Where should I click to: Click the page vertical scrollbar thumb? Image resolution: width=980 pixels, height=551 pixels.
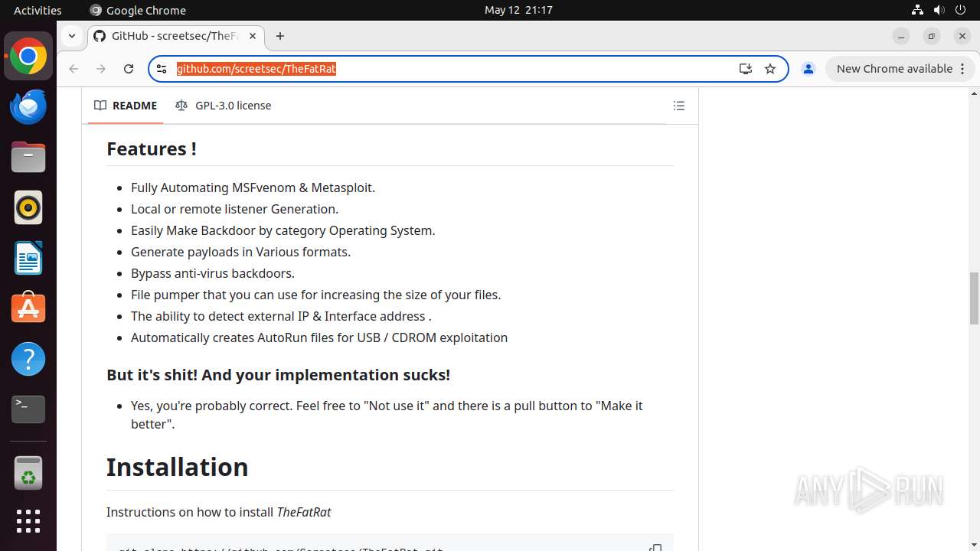974,298
